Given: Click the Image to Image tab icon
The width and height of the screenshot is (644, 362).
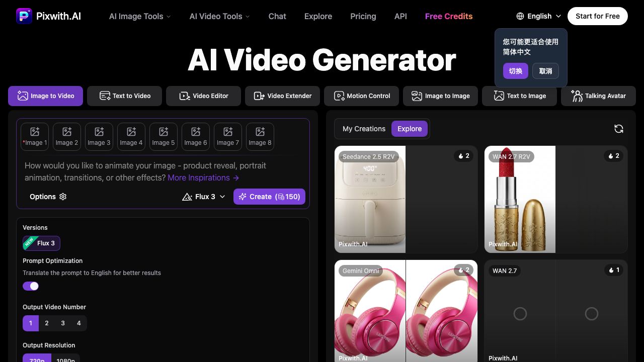Looking at the screenshot, I should point(417,96).
